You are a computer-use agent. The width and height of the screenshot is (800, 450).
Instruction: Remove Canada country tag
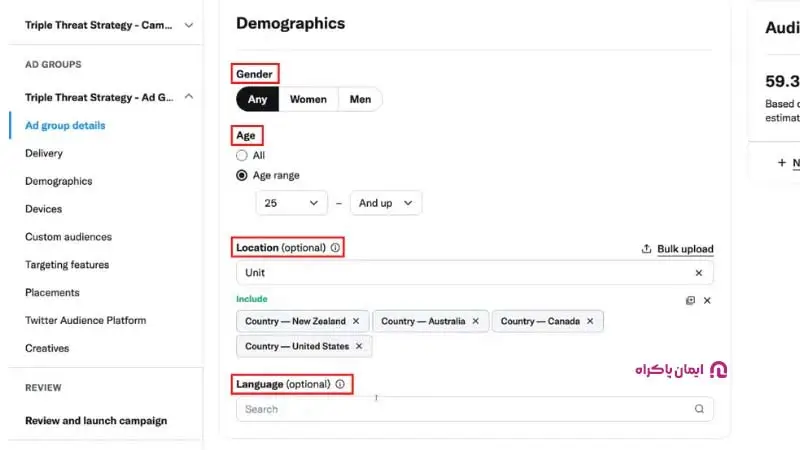pyautogui.click(x=590, y=321)
